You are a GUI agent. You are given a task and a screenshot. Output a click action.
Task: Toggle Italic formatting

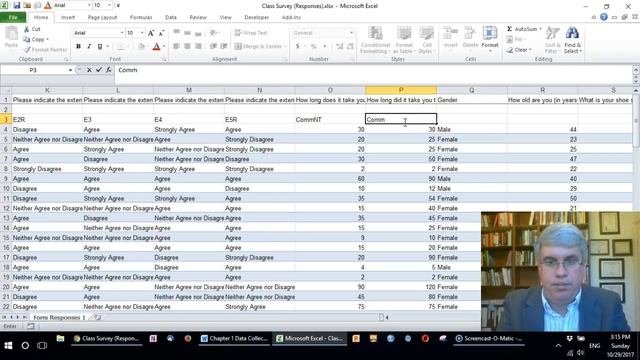coord(89,47)
